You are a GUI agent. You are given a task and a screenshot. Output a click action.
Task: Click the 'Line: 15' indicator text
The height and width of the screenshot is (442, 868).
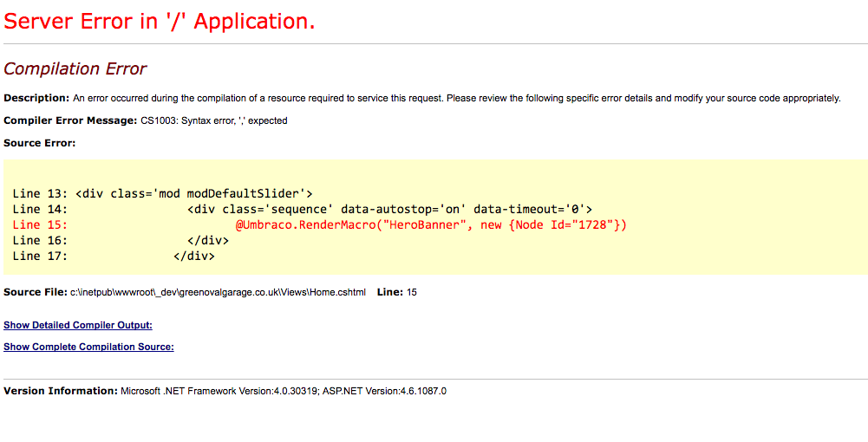(397, 292)
